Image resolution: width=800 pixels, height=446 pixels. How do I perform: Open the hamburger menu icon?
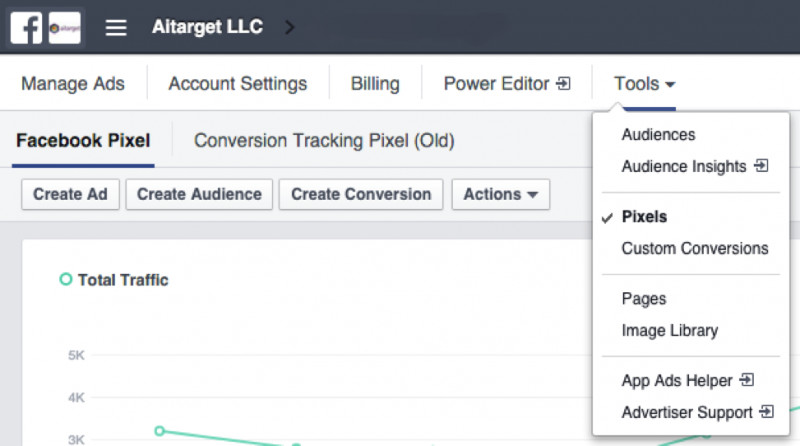pos(116,28)
